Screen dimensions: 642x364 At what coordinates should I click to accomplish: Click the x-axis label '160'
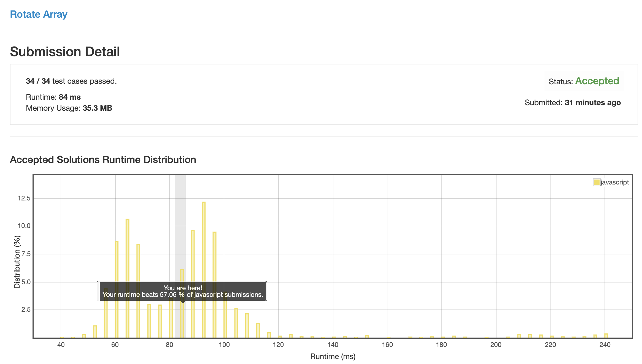387,345
